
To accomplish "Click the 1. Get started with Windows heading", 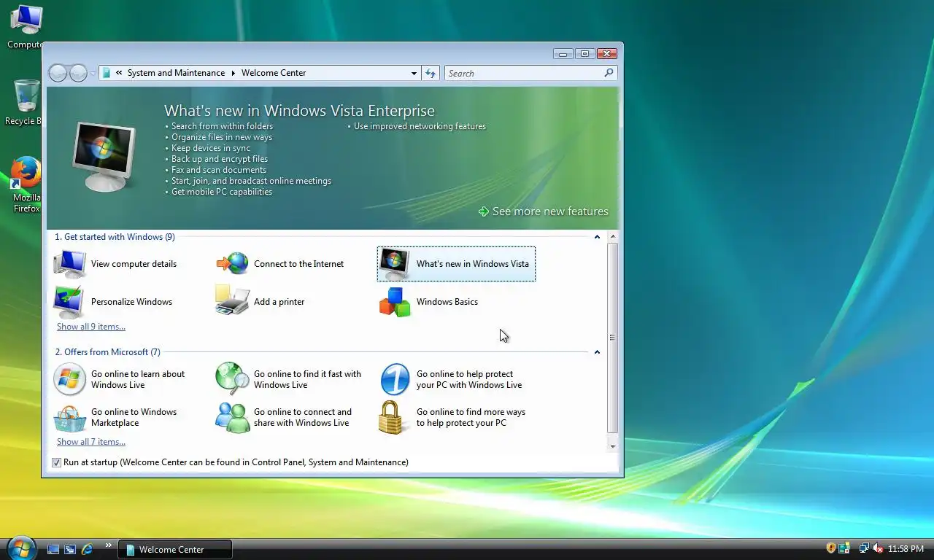I will 115,237.
